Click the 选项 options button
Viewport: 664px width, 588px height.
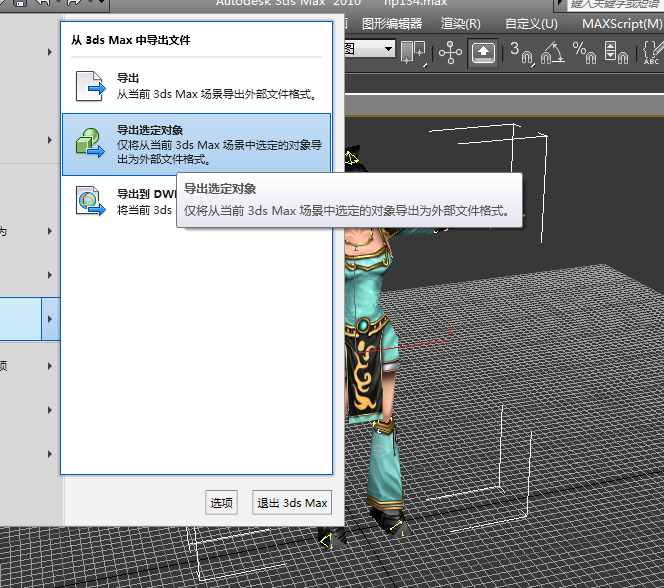click(x=221, y=502)
